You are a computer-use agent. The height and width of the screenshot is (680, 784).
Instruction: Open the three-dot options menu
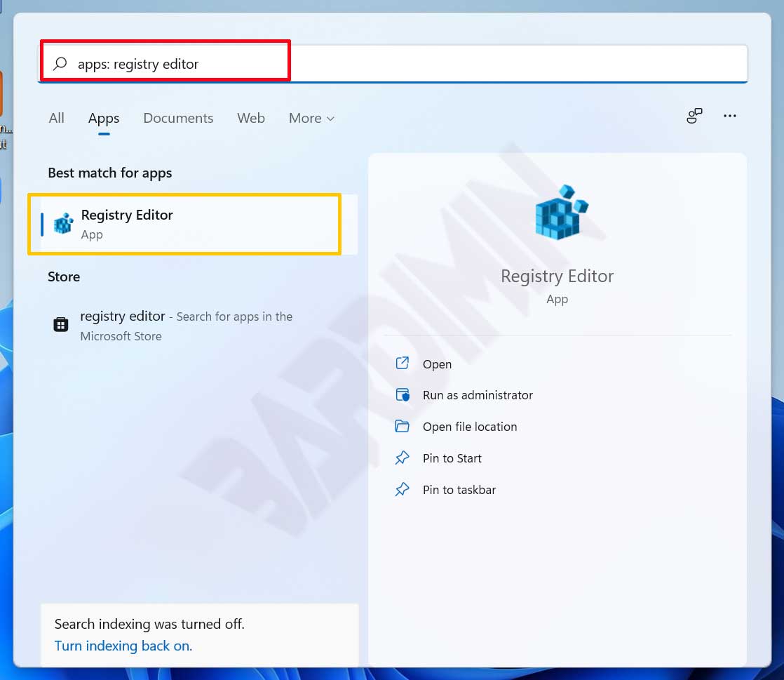[729, 116]
